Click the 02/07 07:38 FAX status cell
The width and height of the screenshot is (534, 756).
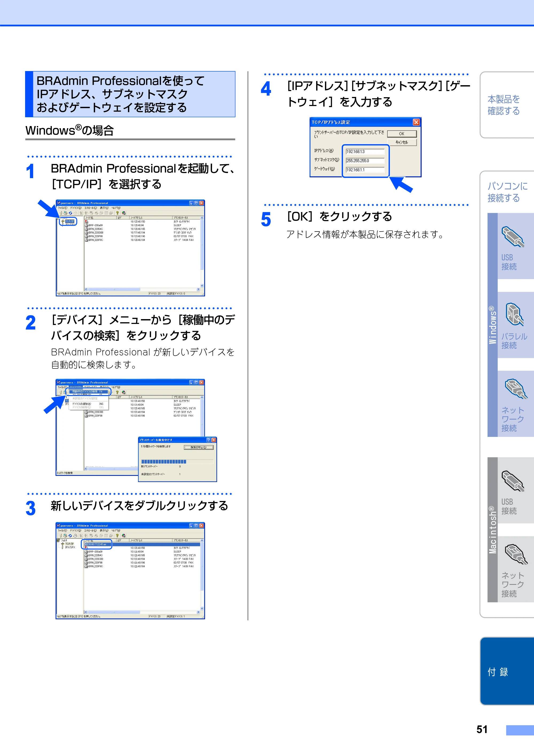tap(184, 562)
